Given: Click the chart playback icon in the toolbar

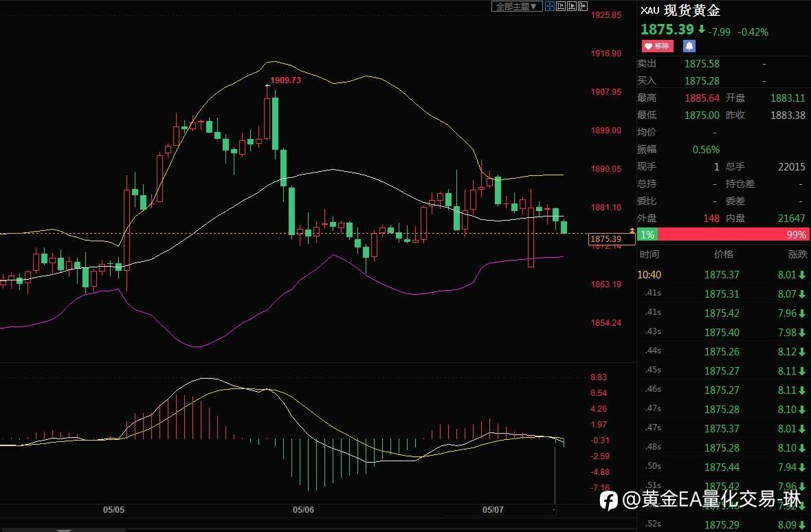Looking at the screenshot, I should coord(572,6).
